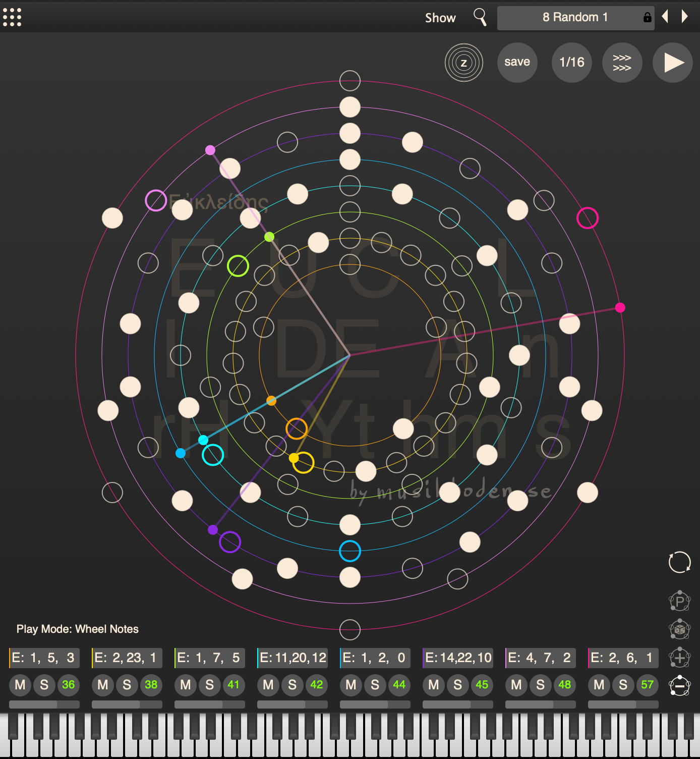Click the P pattern ring icon
Image resolution: width=700 pixels, height=759 pixels.
click(679, 601)
